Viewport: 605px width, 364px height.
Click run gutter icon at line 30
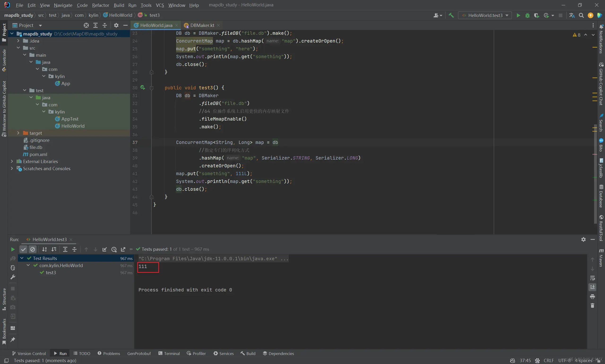[143, 87]
